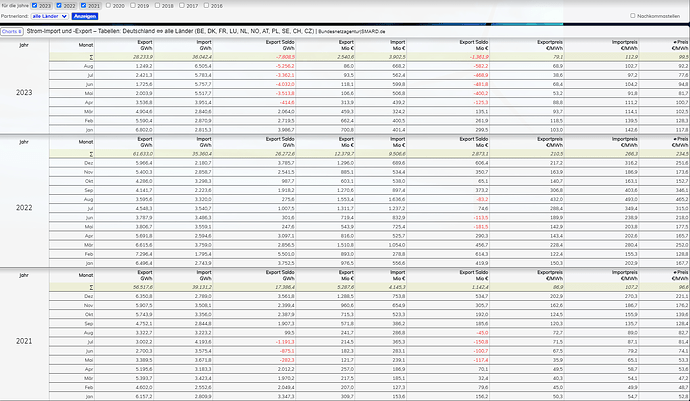Check the 2016 year checkbox
The image size is (690, 401).
206,5
